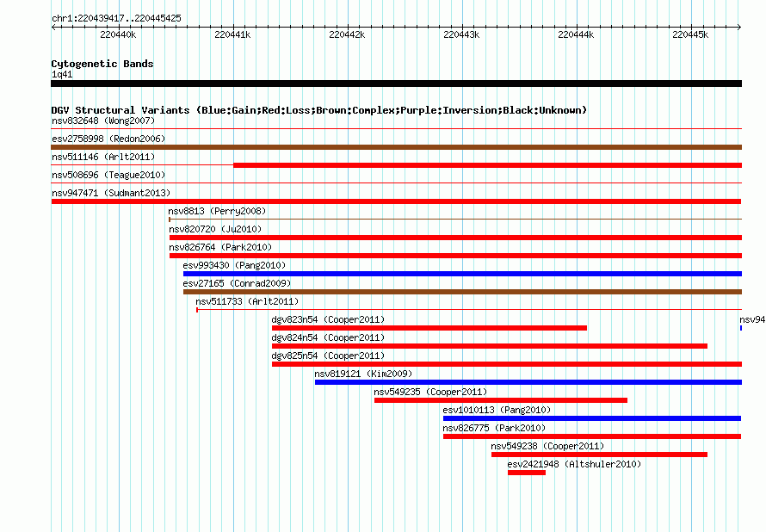The width and height of the screenshot is (766, 532).
Task: Click the dgv823n54 (Cooper2011) label
Action: click(x=328, y=319)
